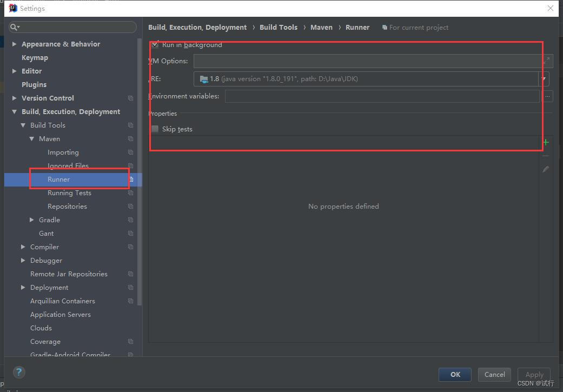
Task: Close the Settings dialog
Action: click(551, 8)
